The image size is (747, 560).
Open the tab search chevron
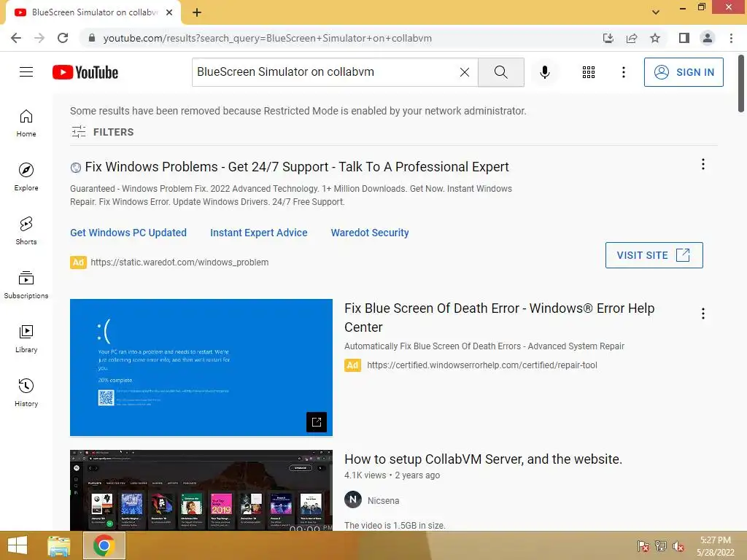point(656,12)
